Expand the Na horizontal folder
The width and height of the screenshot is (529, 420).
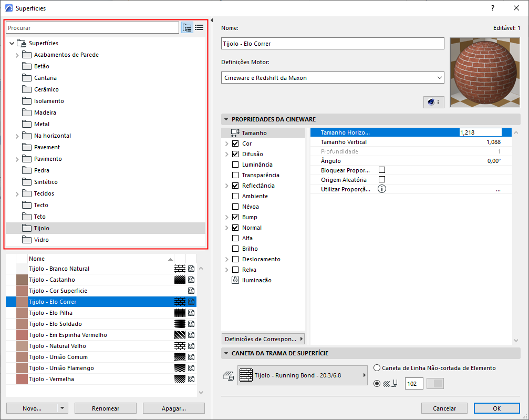pyautogui.click(x=17, y=136)
